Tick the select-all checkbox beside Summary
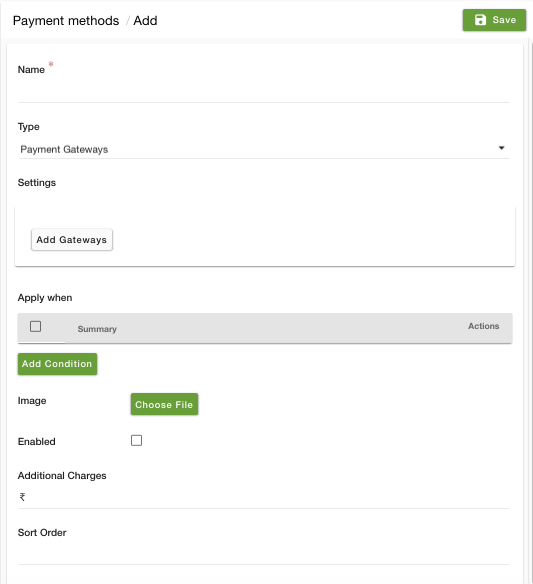The image size is (533, 584). pos(35,327)
